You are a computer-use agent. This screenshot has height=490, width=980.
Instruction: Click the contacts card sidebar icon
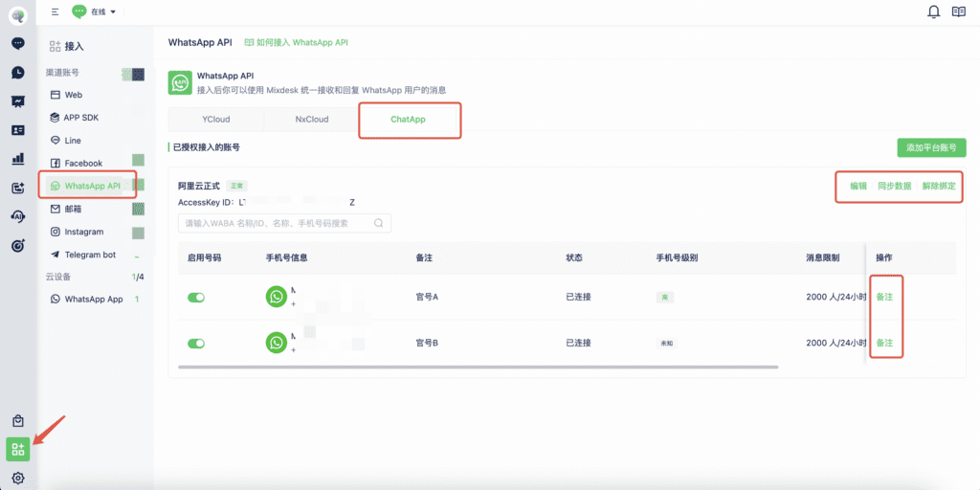[17, 130]
